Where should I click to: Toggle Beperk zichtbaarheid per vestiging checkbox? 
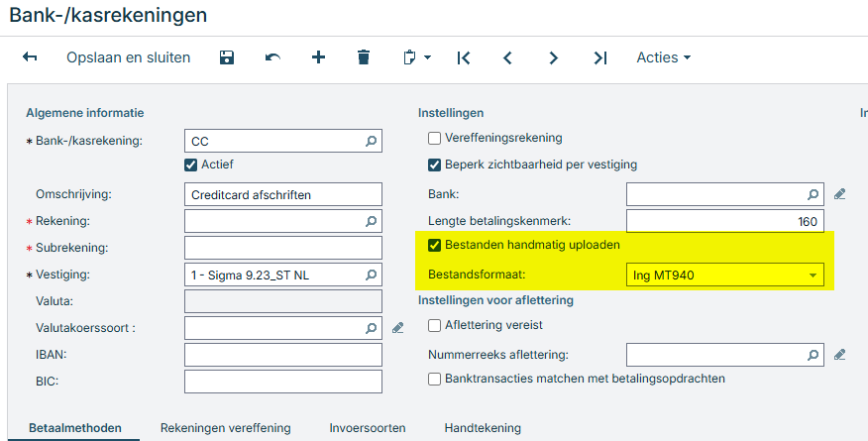coord(435,165)
